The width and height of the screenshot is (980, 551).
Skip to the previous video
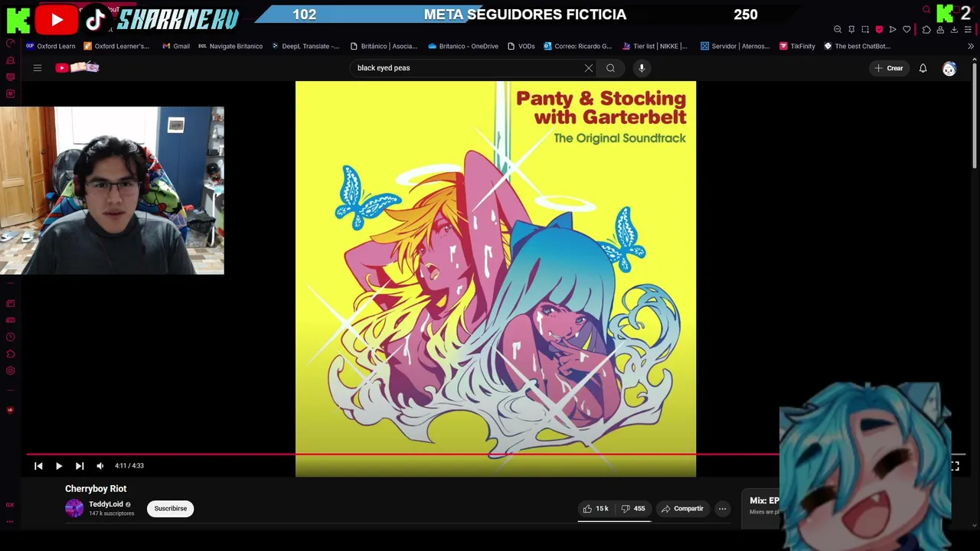38,465
